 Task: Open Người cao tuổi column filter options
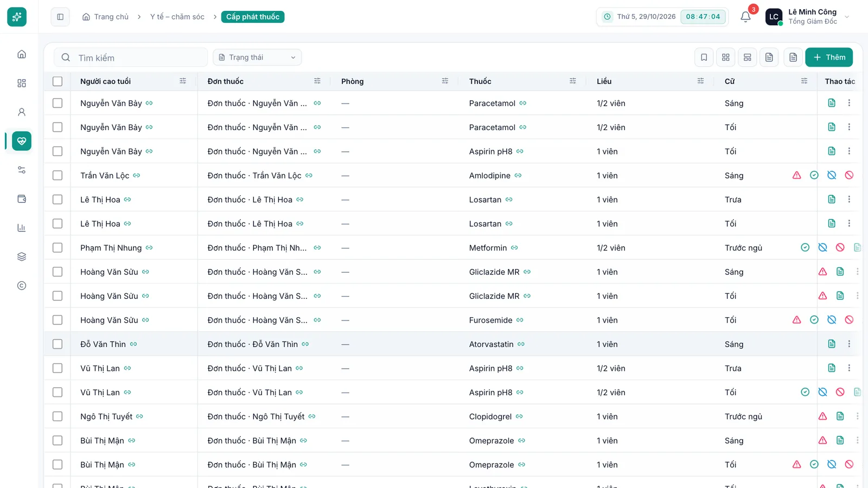[x=183, y=81]
